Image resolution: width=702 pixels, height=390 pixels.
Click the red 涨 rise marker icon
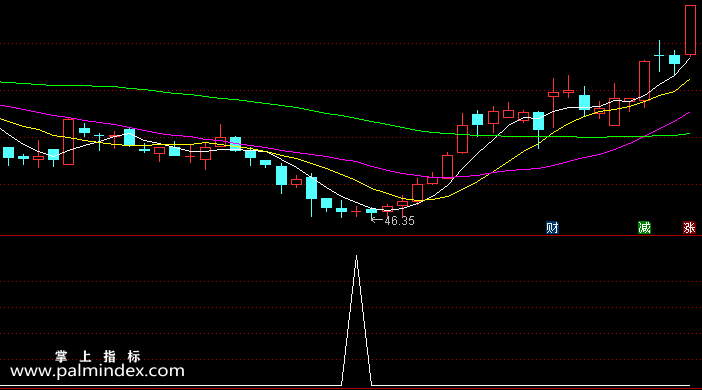(x=689, y=227)
